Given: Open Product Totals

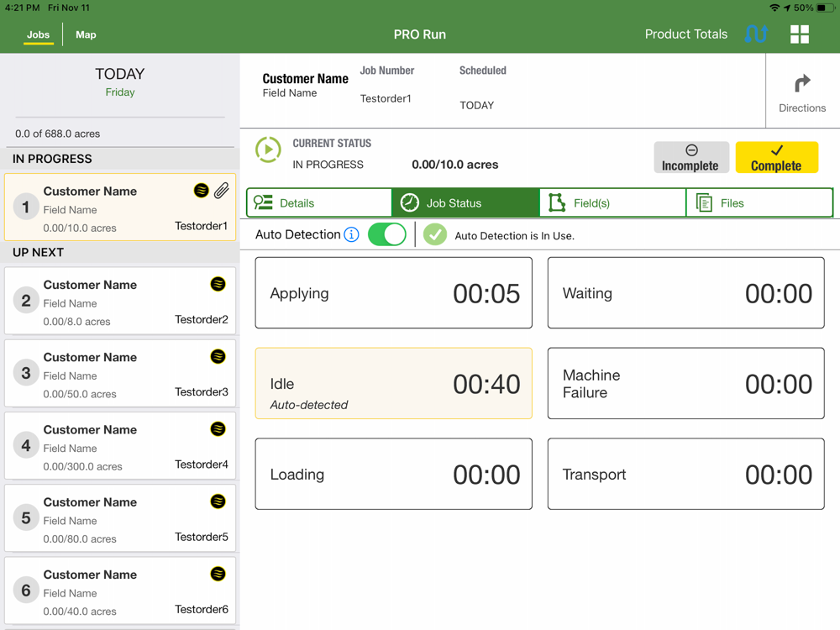Looking at the screenshot, I should [x=685, y=34].
